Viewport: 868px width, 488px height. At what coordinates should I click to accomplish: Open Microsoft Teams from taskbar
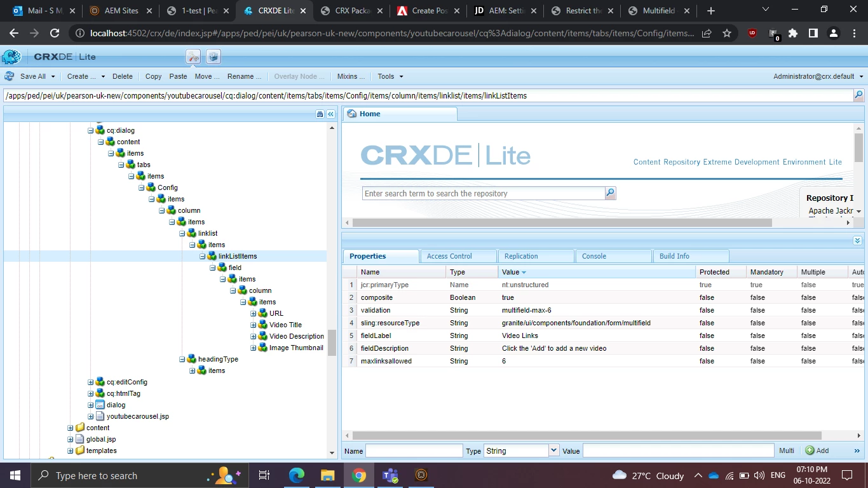390,475
